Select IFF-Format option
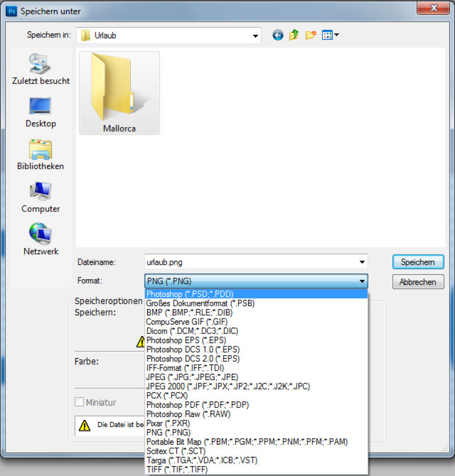 click(x=257, y=368)
